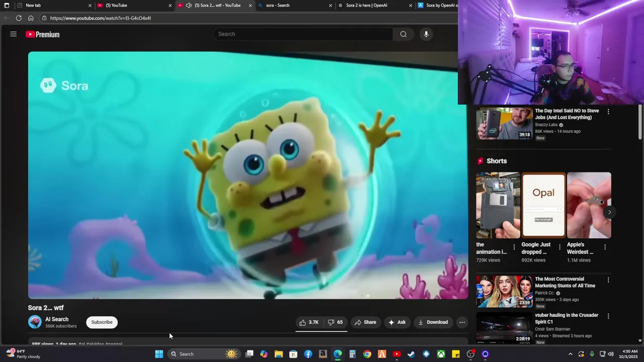
Task: Click the sidebar scrollbar down arrow
Action: (640, 340)
